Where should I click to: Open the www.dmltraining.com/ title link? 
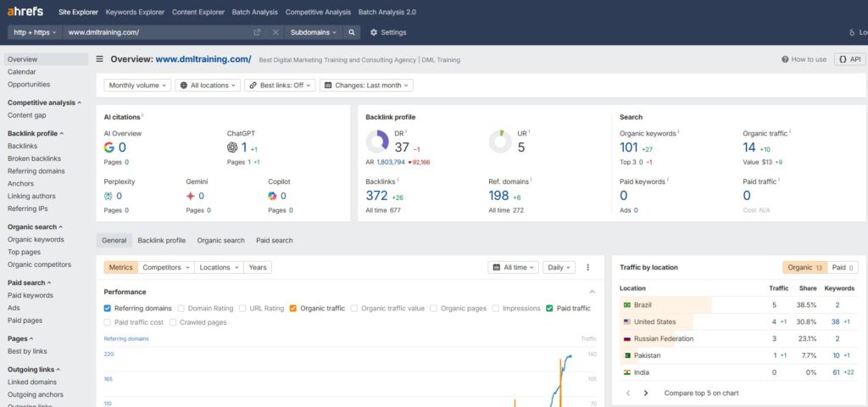[x=203, y=59]
